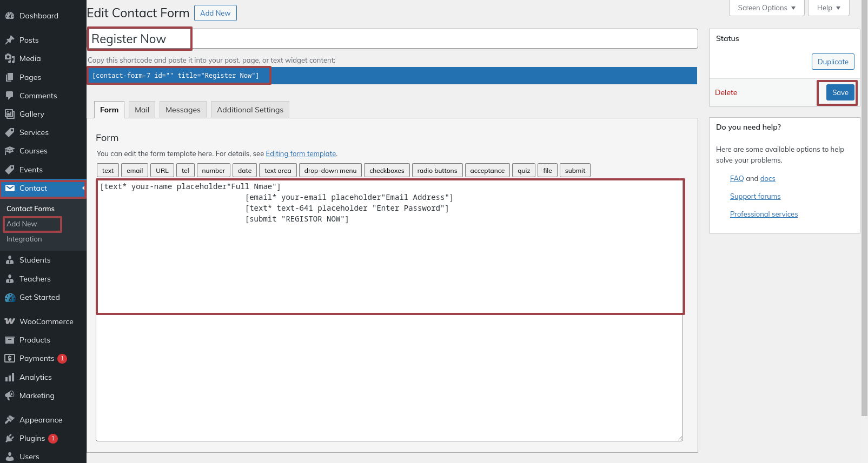Click the Teachers person icon
This screenshot has width=868, height=463.
tap(10, 279)
